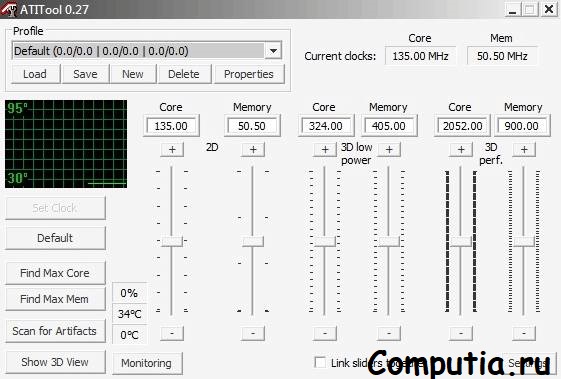Click the 3D perf Memory field 900.00
The image size is (561, 379).
(x=522, y=126)
